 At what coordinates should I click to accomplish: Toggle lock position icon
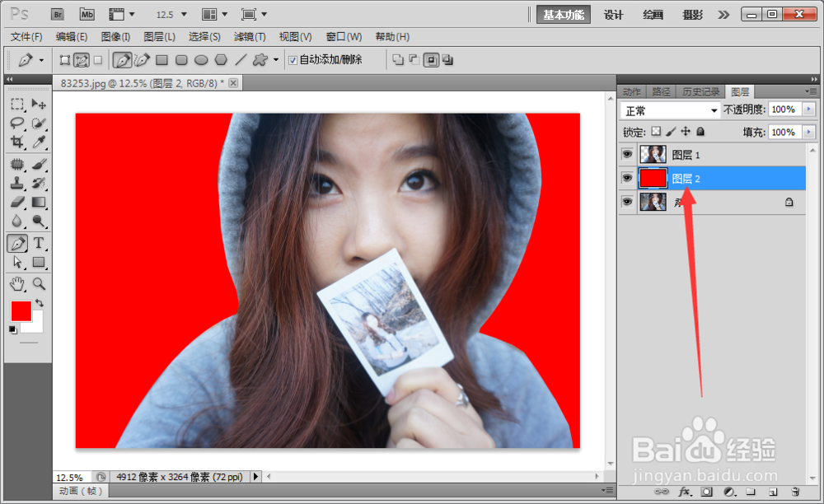pyautogui.click(x=686, y=132)
